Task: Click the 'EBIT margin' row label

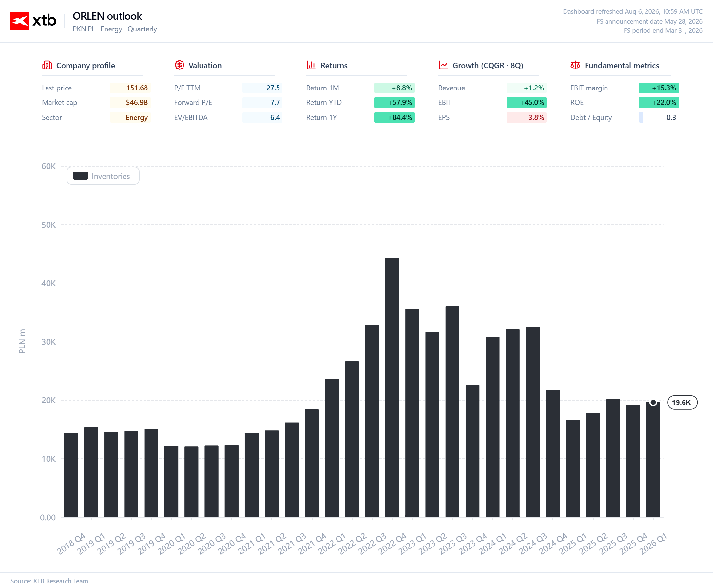Action: (589, 88)
